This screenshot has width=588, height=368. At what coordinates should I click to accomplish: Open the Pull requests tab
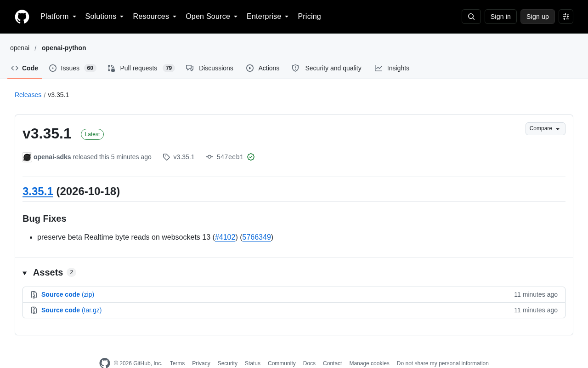pos(141,68)
